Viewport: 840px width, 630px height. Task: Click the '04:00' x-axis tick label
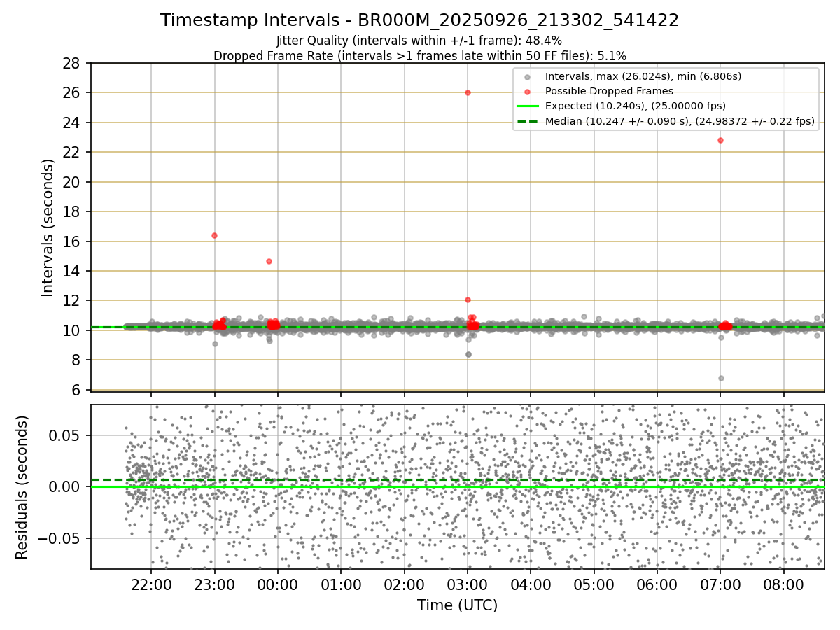[531, 584]
